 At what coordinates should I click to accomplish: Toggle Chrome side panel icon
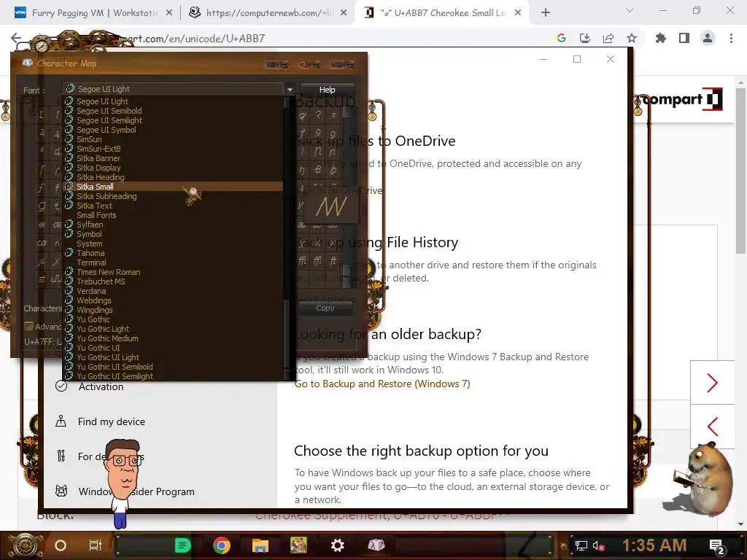tap(684, 38)
